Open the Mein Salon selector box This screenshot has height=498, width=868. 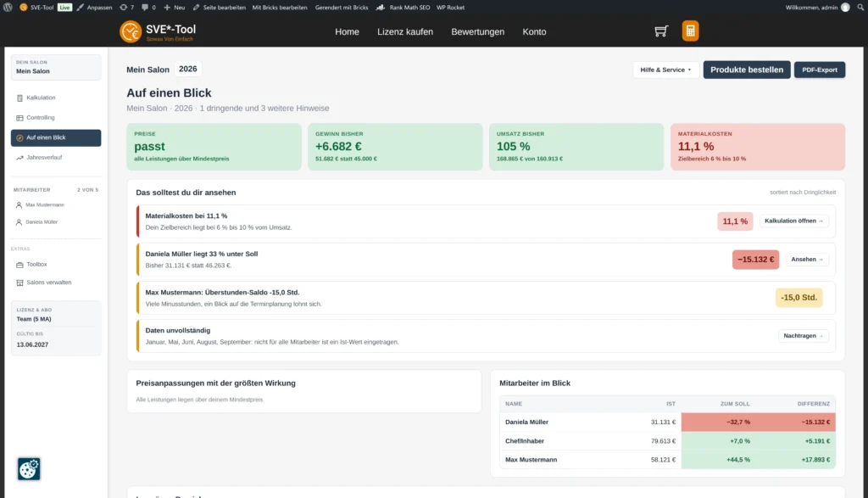tap(56, 67)
